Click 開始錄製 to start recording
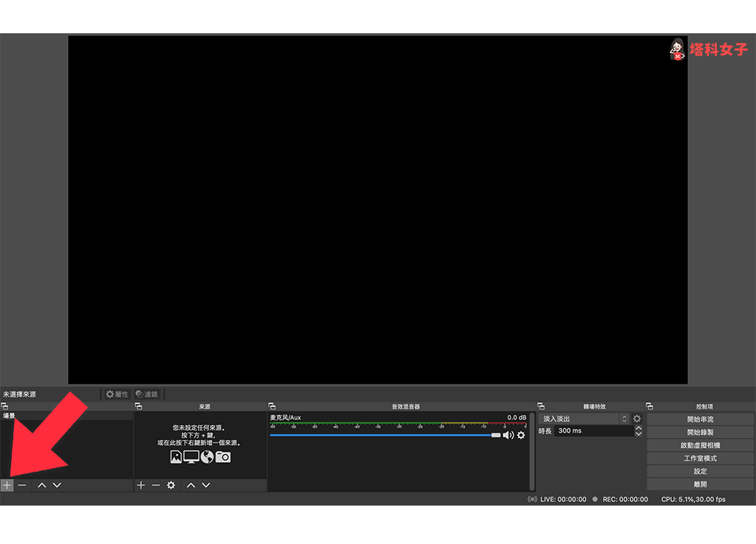Screen dimensions: 756x544 coord(700,432)
